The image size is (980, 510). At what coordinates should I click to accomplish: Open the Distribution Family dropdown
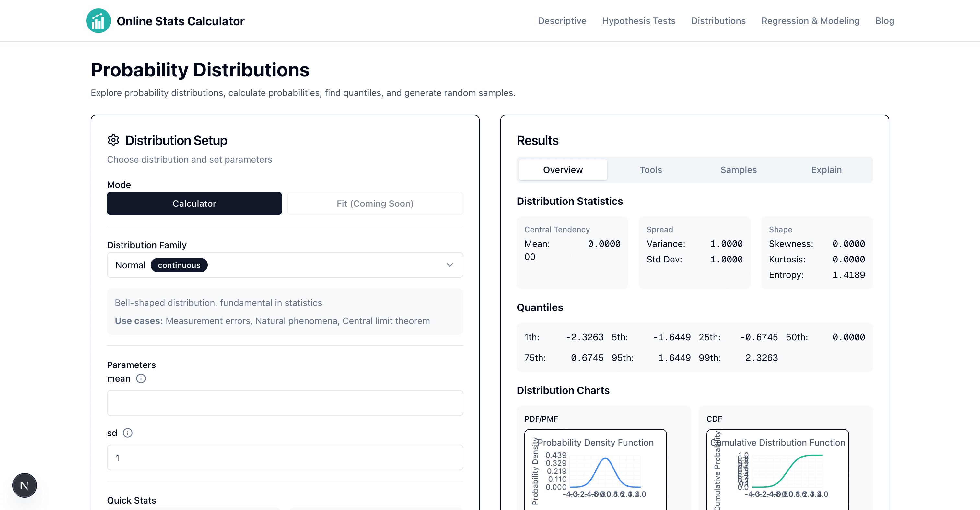285,265
